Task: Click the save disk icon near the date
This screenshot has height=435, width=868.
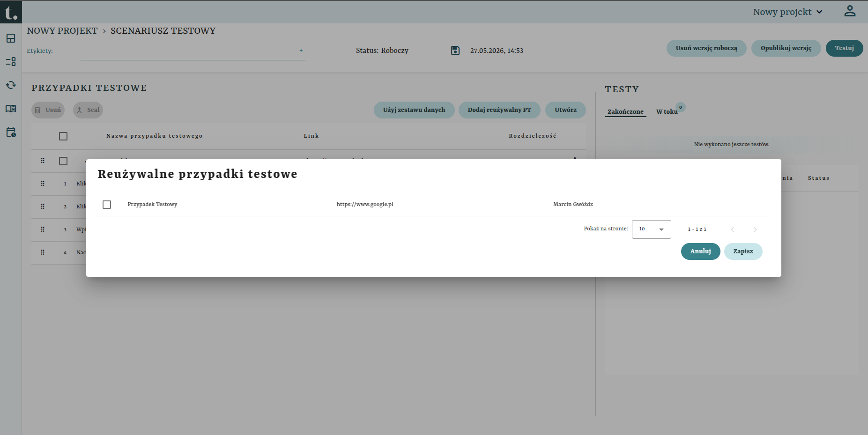Action: click(455, 51)
